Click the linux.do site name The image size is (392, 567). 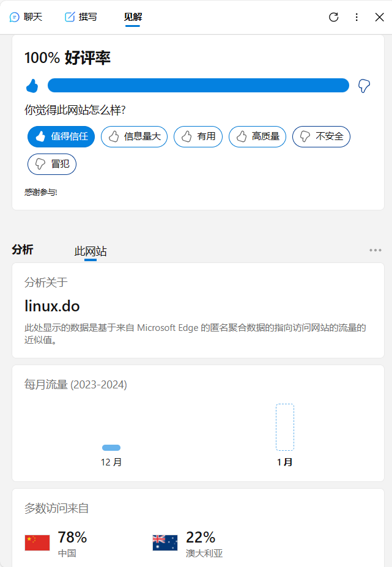(x=52, y=306)
